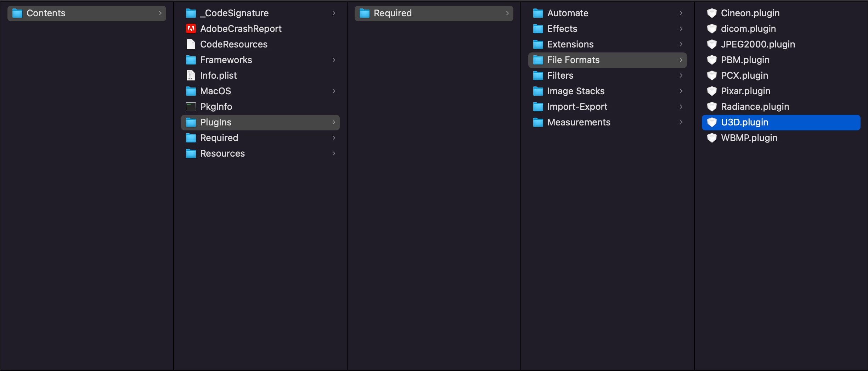This screenshot has width=868, height=371.
Task: Select the JPEG2000.plugin file name
Action: 758,44
